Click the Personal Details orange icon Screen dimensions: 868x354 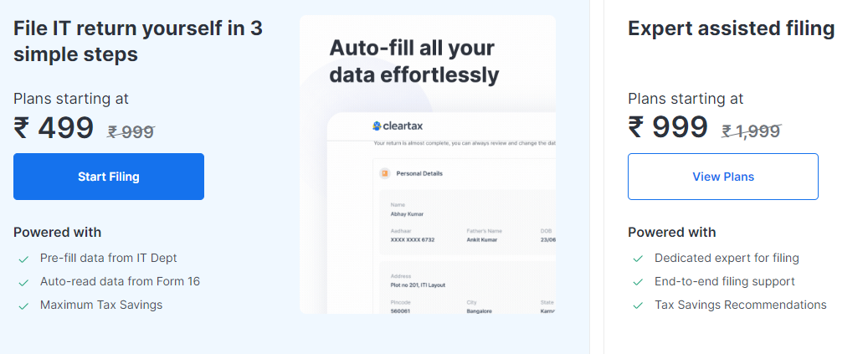click(x=384, y=173)
